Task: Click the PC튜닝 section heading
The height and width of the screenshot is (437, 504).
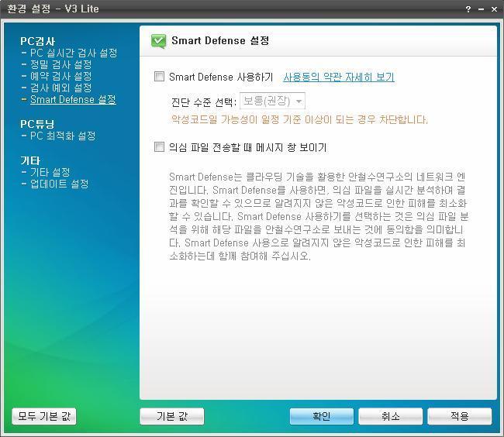Action: 37,124
